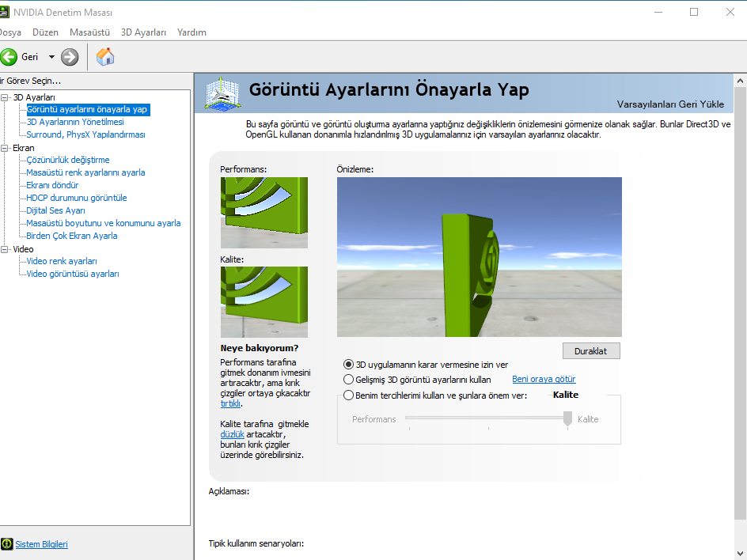Select Gelişmiş 3D görüntü ayarlarını kullan option

tap(348, 380)
